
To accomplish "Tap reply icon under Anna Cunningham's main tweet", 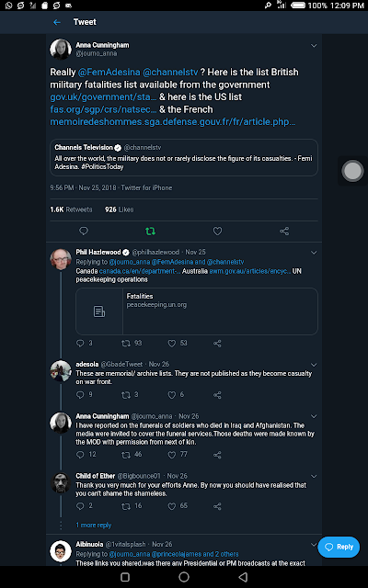I will click(x=84, y=231).
